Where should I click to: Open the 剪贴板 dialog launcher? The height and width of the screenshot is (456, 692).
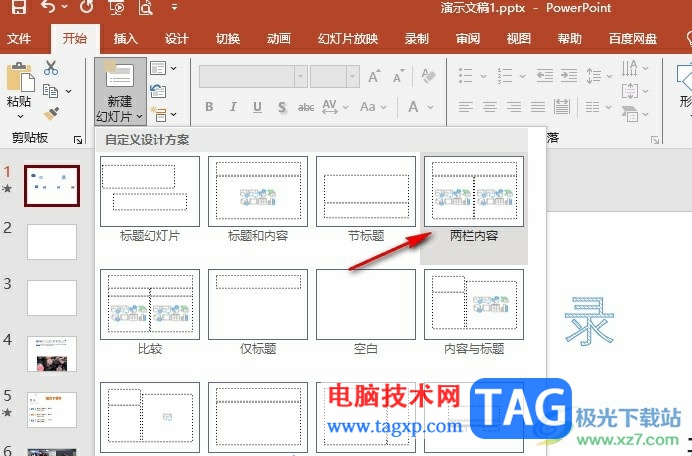coord(78,140)
